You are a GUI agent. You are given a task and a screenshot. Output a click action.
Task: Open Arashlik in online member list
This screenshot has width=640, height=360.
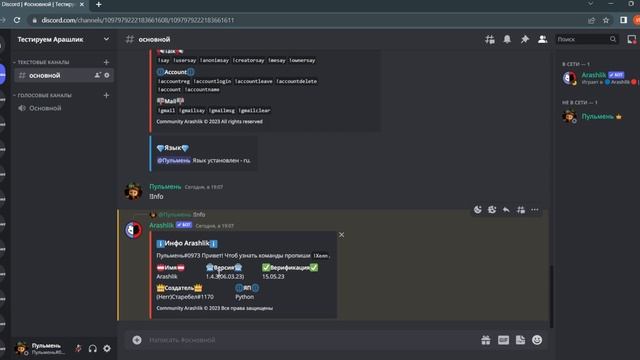(598, 78)
